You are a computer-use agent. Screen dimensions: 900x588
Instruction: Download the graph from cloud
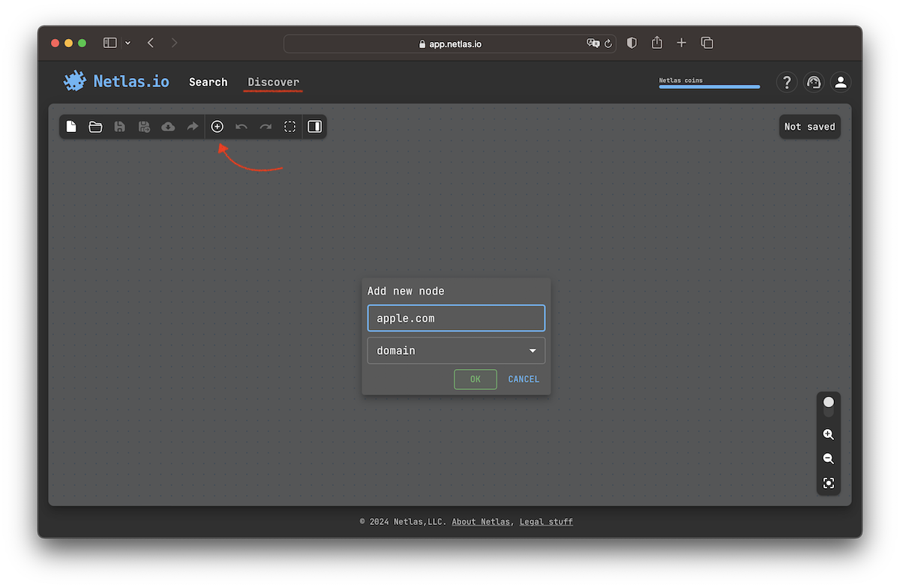(168, 126)
